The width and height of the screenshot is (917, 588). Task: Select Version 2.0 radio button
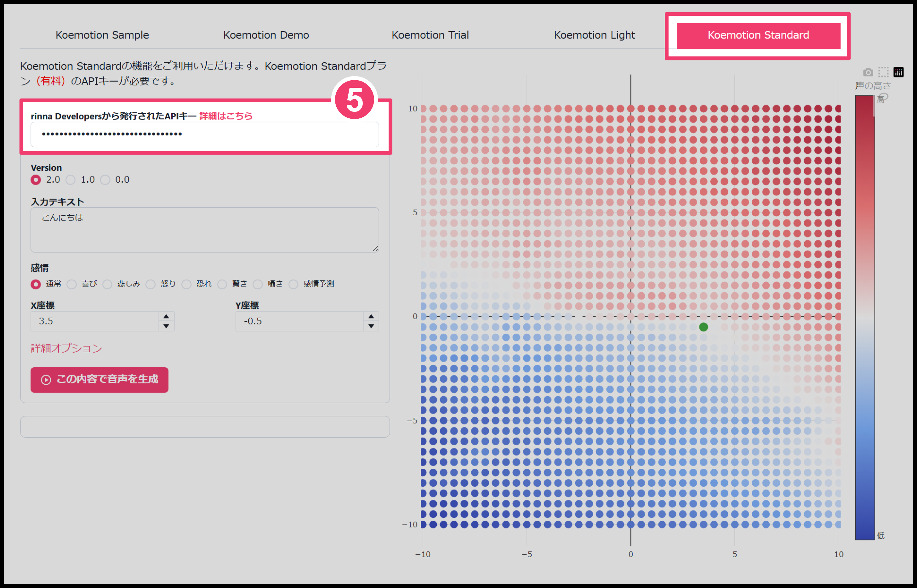click(36, 180)
